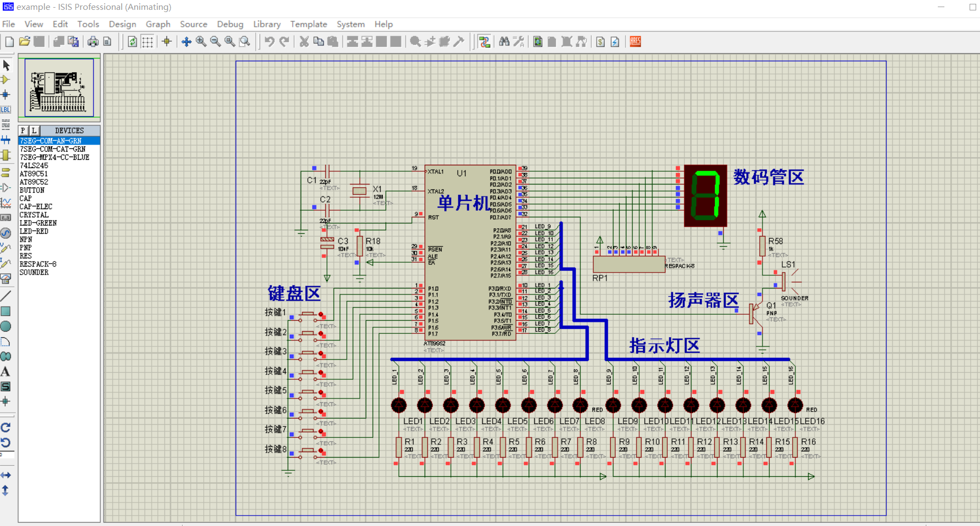This screenshot has height=526, width=980.
Task: Open the Debug menu
Action: click(230, 24)
